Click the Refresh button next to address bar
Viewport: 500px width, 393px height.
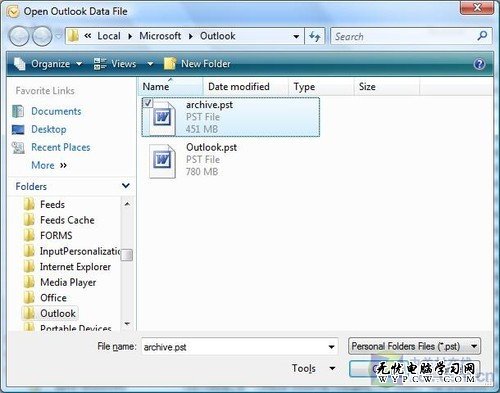(315, 36)
